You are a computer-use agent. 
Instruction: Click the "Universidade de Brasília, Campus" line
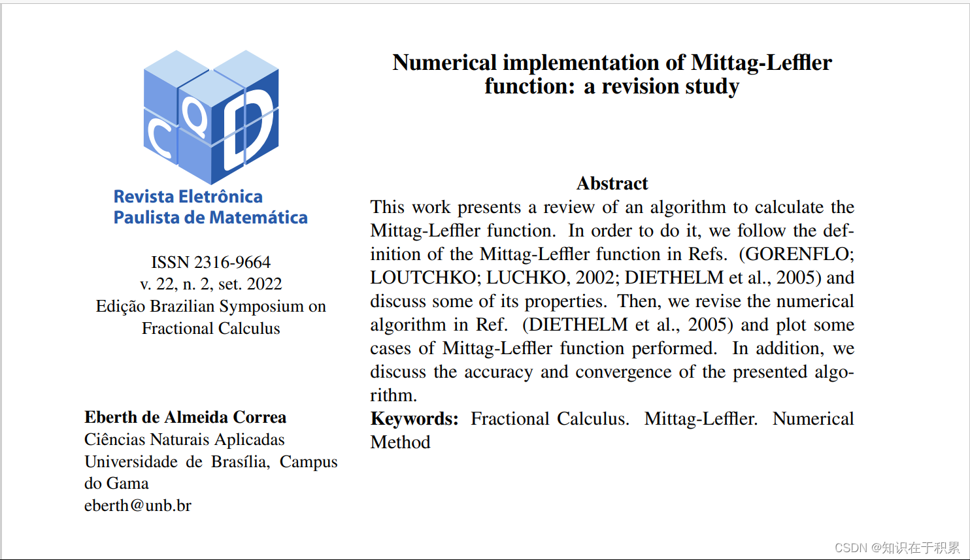coord(211,461)
